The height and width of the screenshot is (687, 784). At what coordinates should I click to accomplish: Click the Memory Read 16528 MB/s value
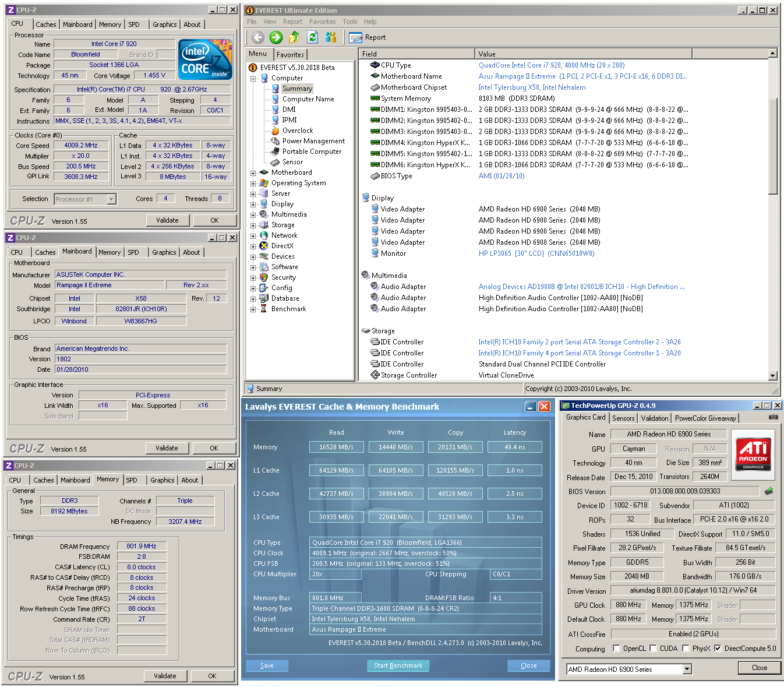point(337,447)
